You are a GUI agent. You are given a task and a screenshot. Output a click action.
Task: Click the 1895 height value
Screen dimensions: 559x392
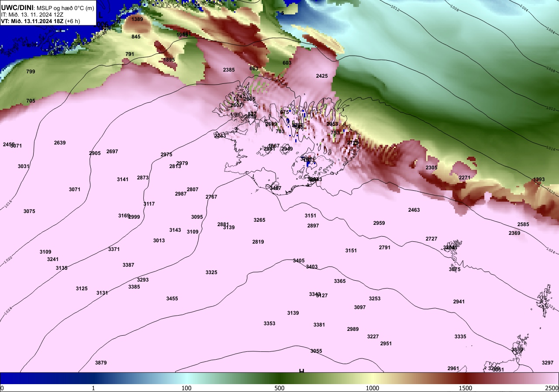pos(169,60)
